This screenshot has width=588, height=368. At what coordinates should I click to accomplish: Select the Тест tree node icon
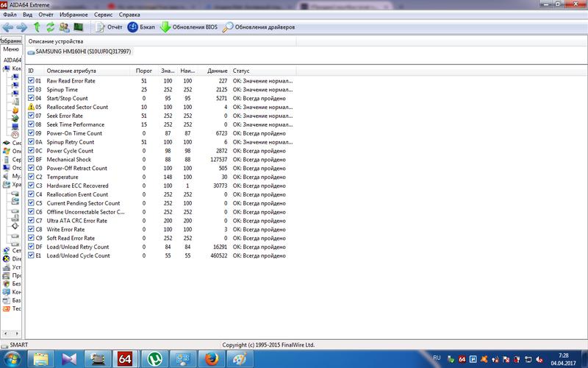7,308
